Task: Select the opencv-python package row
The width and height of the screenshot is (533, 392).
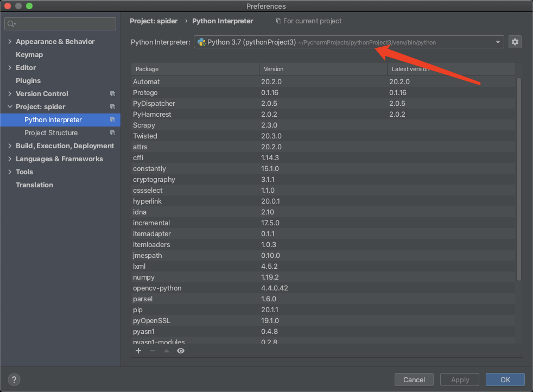Action: pyautogui.click(x=323, y=288)
